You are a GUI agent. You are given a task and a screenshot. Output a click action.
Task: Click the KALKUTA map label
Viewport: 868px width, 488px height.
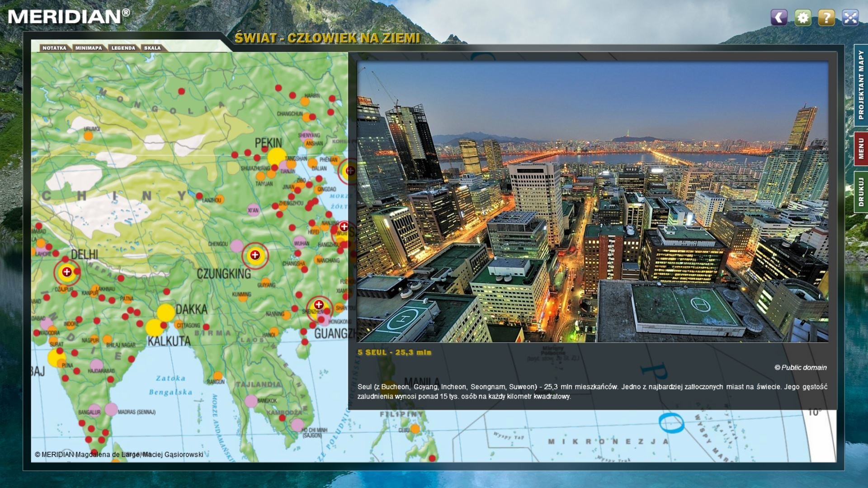169,341
